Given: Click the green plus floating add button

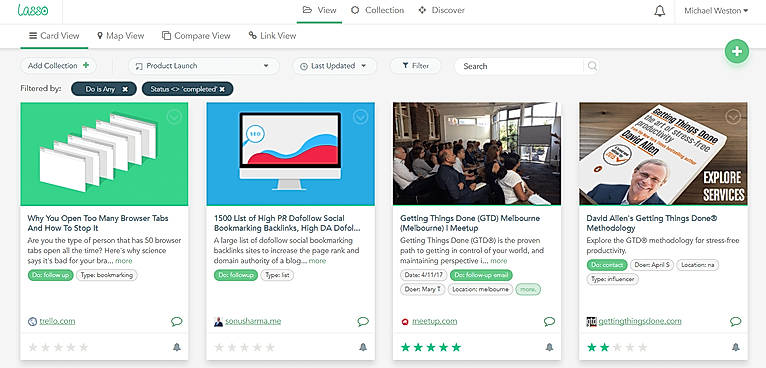Looking at the screenshot, I should [x=737, y=51].
